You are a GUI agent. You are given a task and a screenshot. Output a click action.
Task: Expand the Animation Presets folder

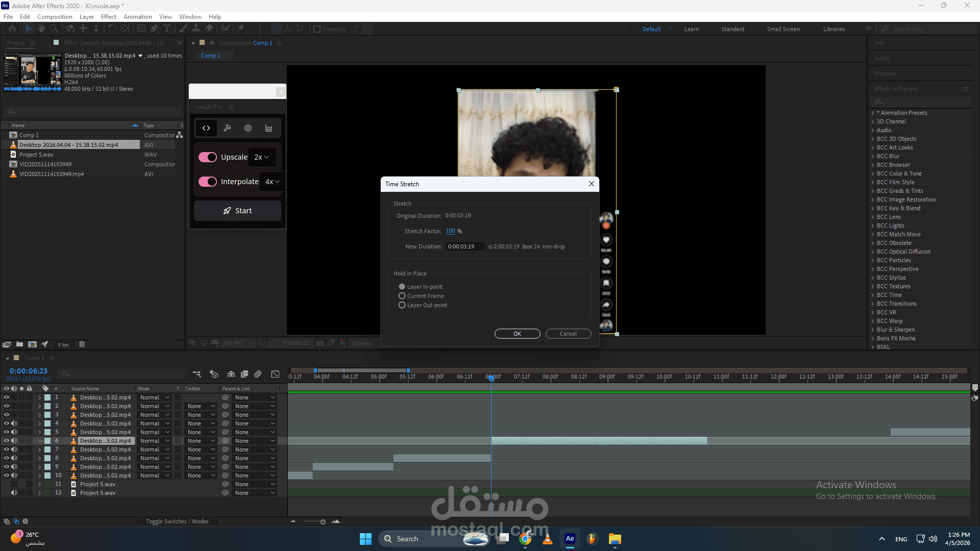tap(873, 113)
